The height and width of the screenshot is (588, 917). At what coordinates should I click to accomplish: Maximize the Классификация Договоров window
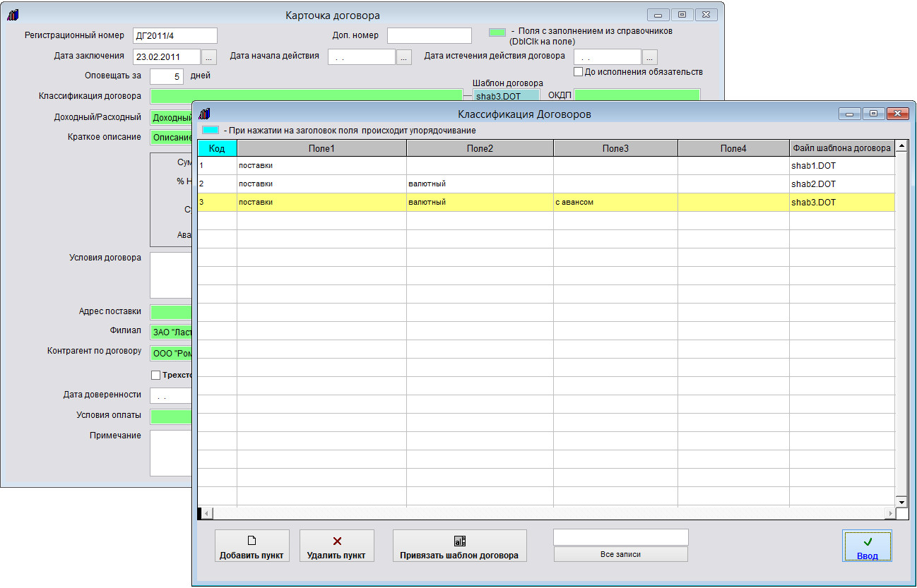[x=874, y=114]
